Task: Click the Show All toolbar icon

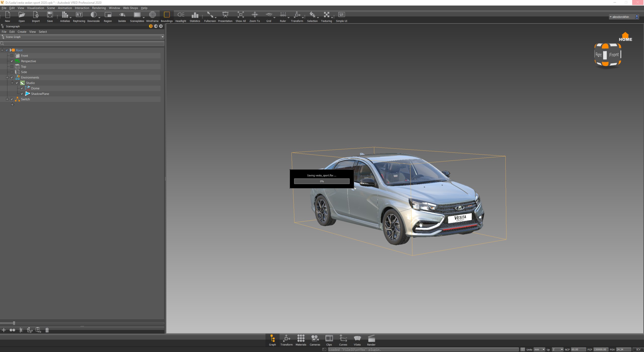Action: 241,15
